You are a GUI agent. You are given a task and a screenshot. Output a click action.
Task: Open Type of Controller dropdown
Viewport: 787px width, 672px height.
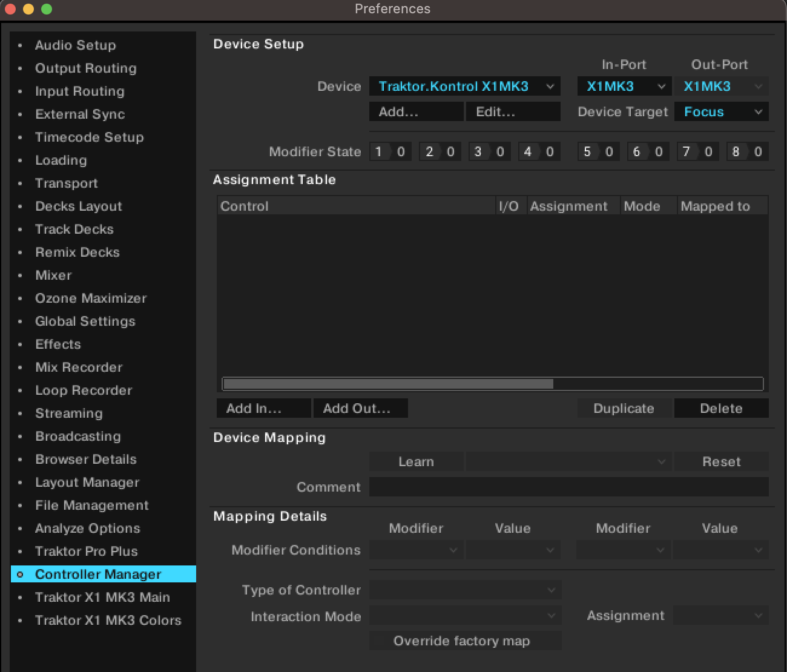pyautogui.click(x=465, y=590)
